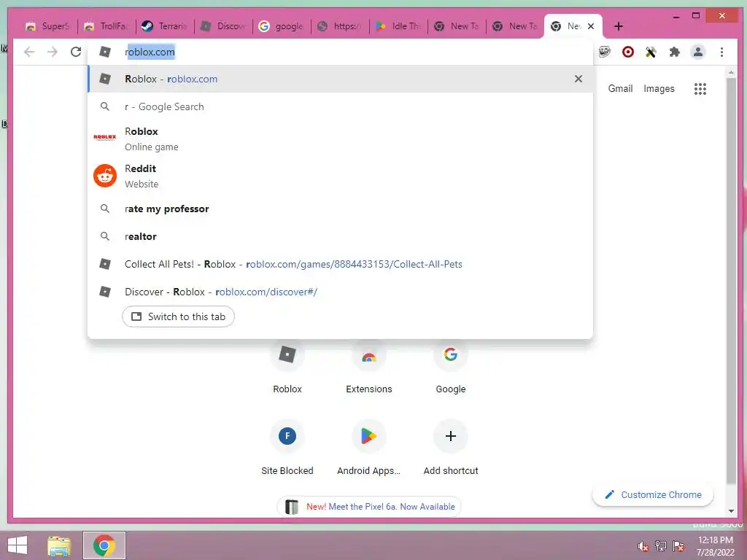Click the network tray icon
The height and width of the screenshot is (560, 747).
pyautogui.click(x=661, y=546)
